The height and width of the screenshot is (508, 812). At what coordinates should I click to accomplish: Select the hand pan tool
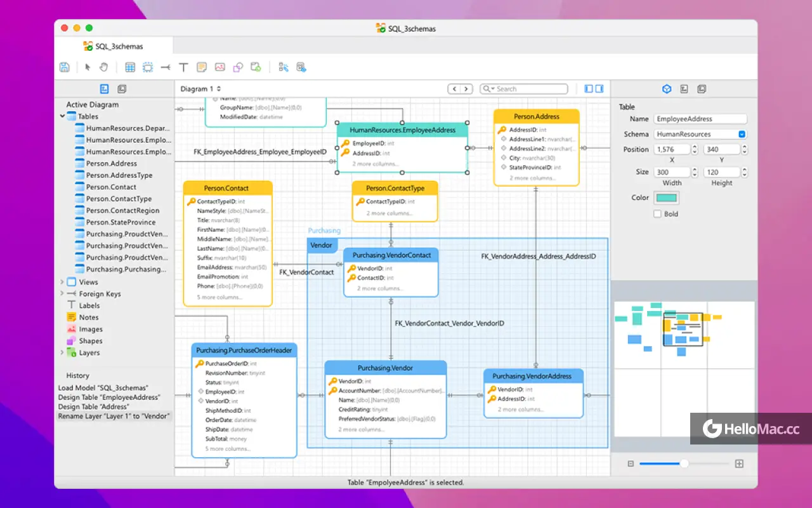tap(103, 67)
